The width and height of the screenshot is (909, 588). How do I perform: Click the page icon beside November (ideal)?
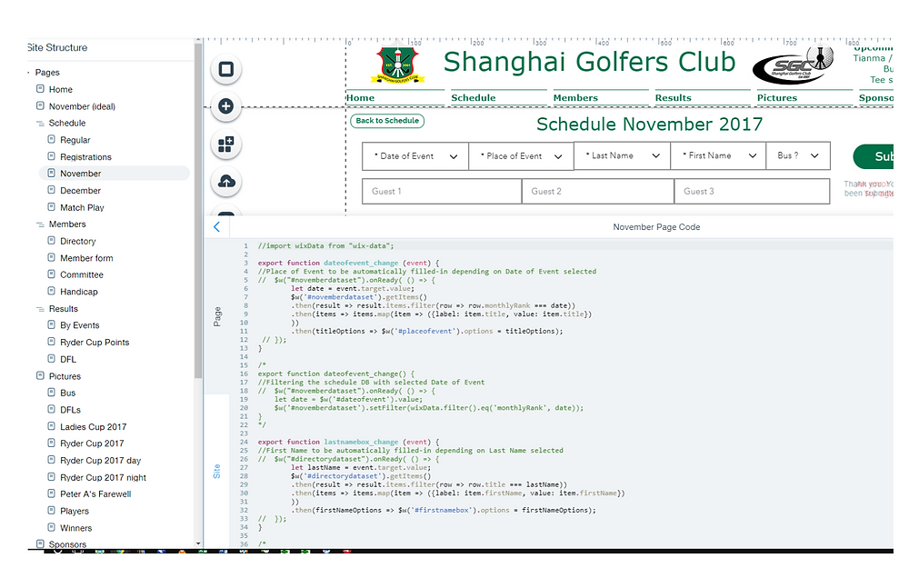pos(40,105)
